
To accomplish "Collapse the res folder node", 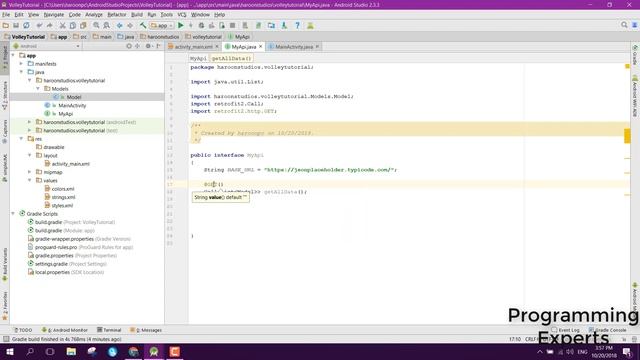I will [21, 139].
